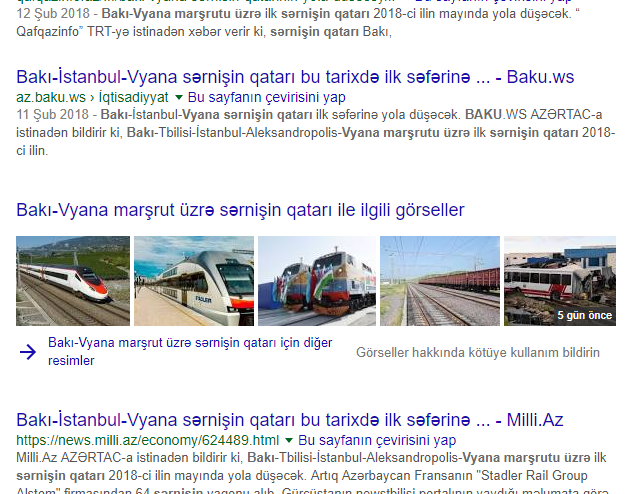Open white high-speed train thumbnail
Screen dimensions: 631x494
[x=73, y=281]
